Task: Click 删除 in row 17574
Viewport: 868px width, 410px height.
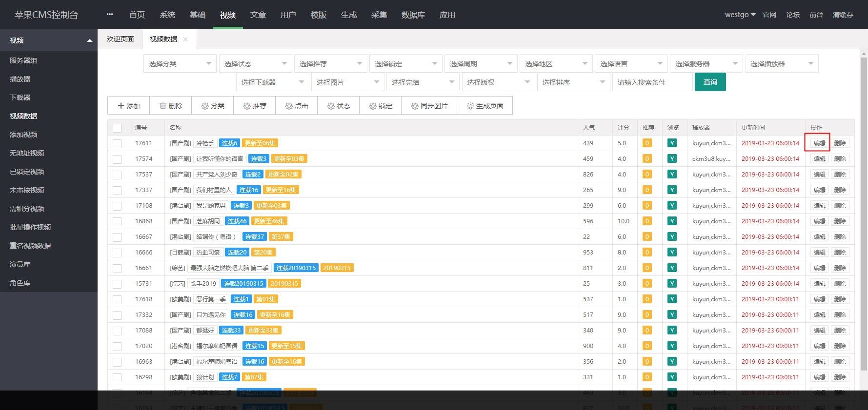Action: click(x=840, y=159)
